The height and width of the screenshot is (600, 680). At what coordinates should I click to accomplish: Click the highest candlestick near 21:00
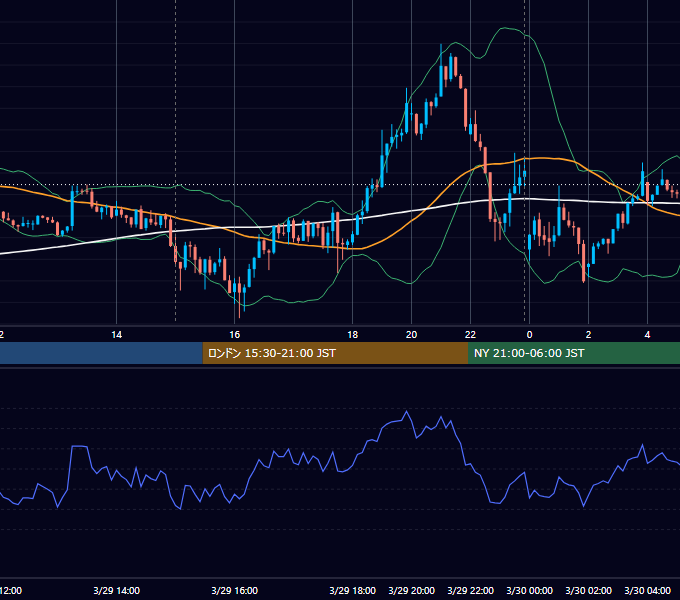coord(441,69)
